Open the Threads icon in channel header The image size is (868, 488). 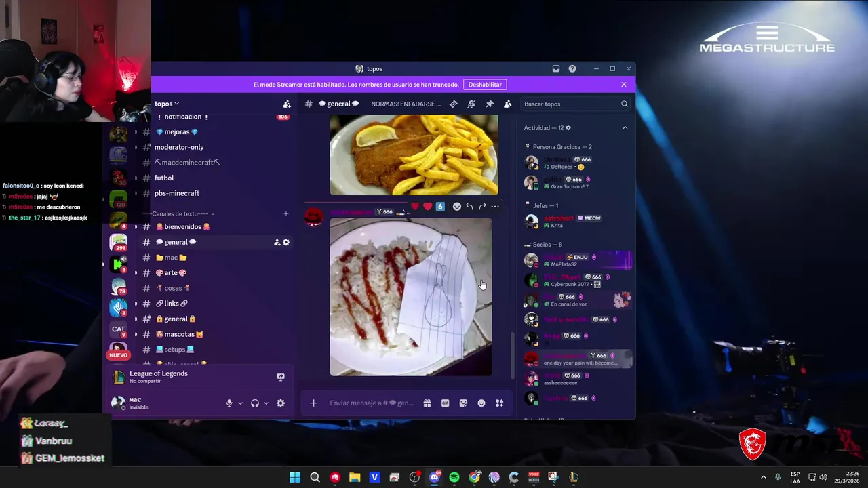[x=453, y=104]
